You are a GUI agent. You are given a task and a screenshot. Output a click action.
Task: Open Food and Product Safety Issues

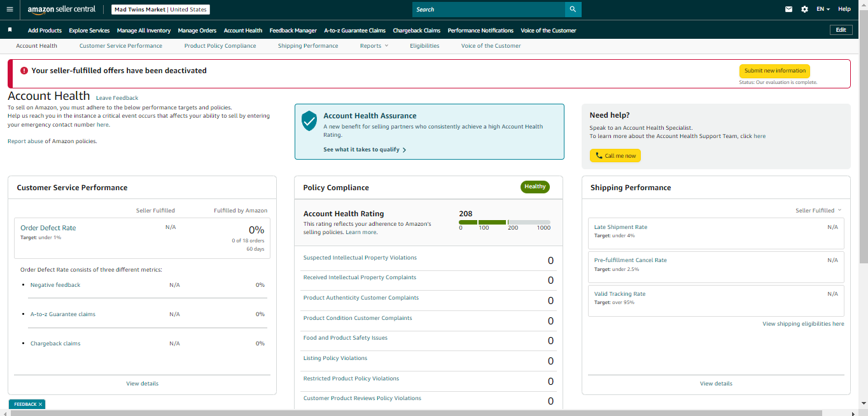[346, 338]
